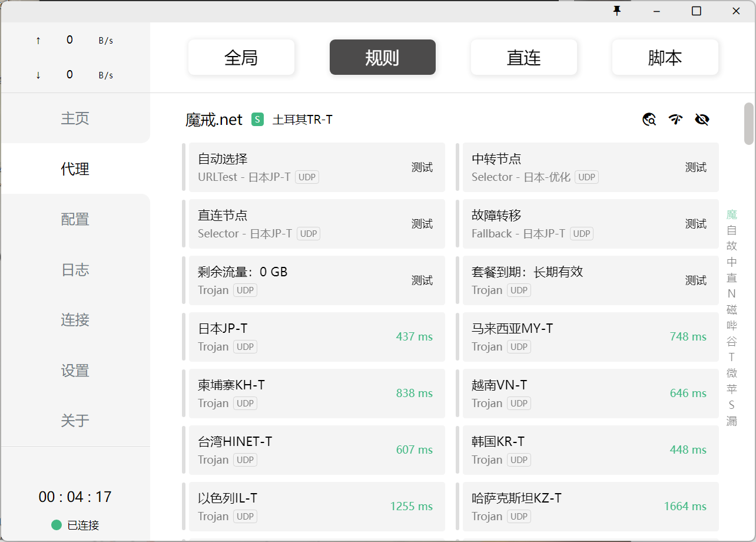Retest the 748 ms latency value
The height and width of the screenshot is (542, 756).
(x=688, y=337)
